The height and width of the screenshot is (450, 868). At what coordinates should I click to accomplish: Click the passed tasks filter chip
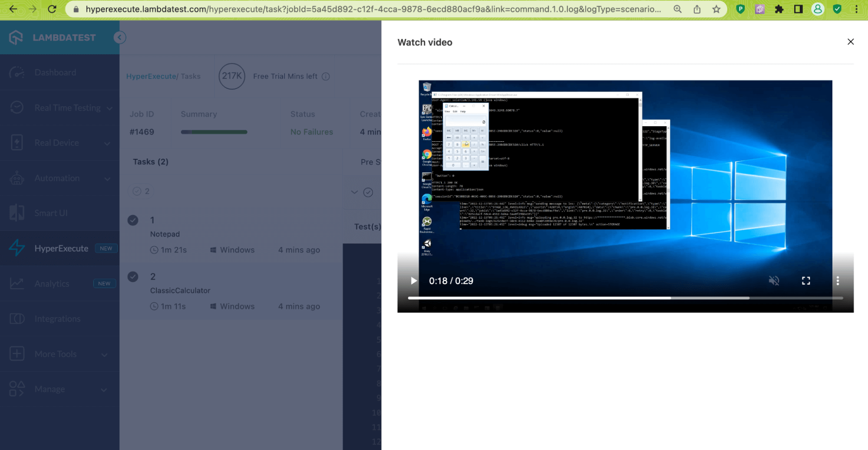142,191
